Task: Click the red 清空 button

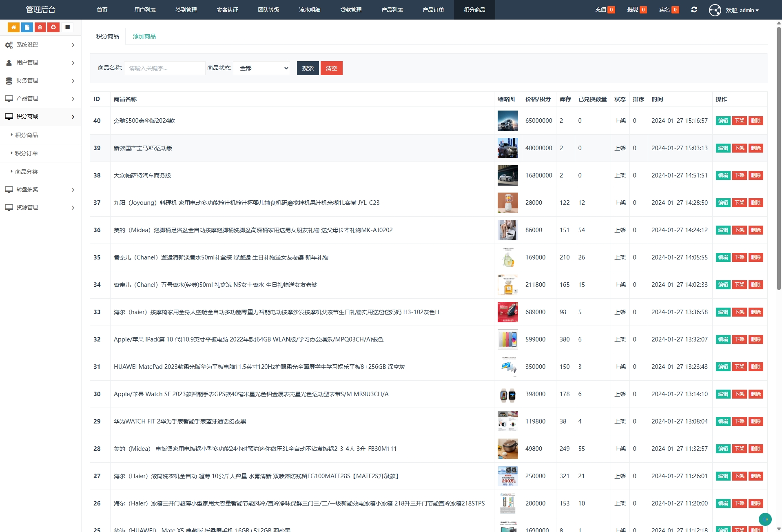Action: pyautogui.click(x=331, y=68)
